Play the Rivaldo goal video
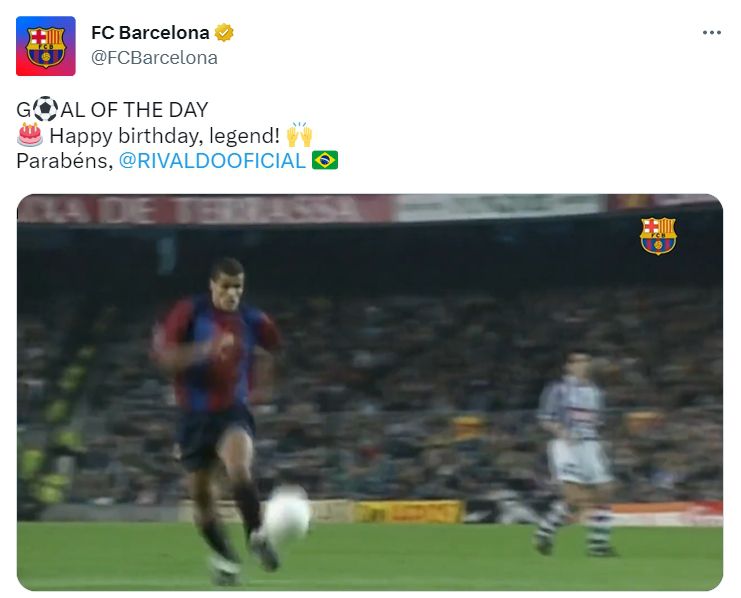Image resolution: width=741 pixels, height=598 pixels. point(370,392)
